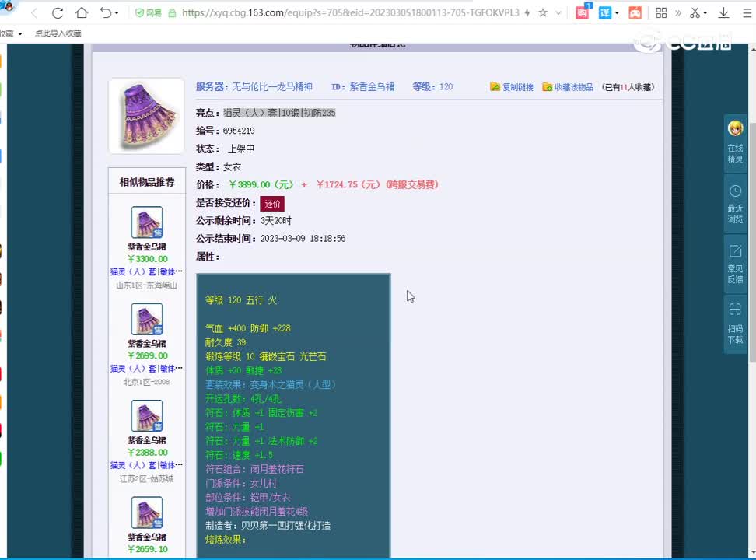The width and height of the screenshot is (756, 560).
Task: Click the highlight text 猫灵(人)套|10锻|初防235
Action: (x=279, y=113)
